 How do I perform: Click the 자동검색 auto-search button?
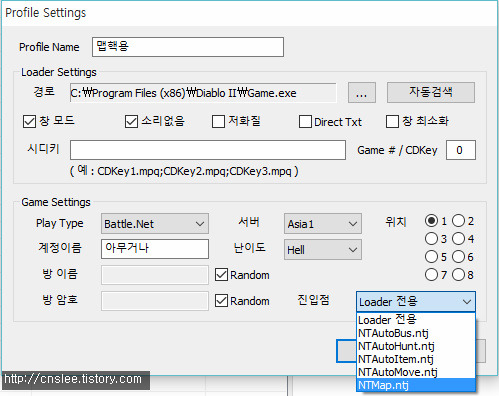point(431,92)
